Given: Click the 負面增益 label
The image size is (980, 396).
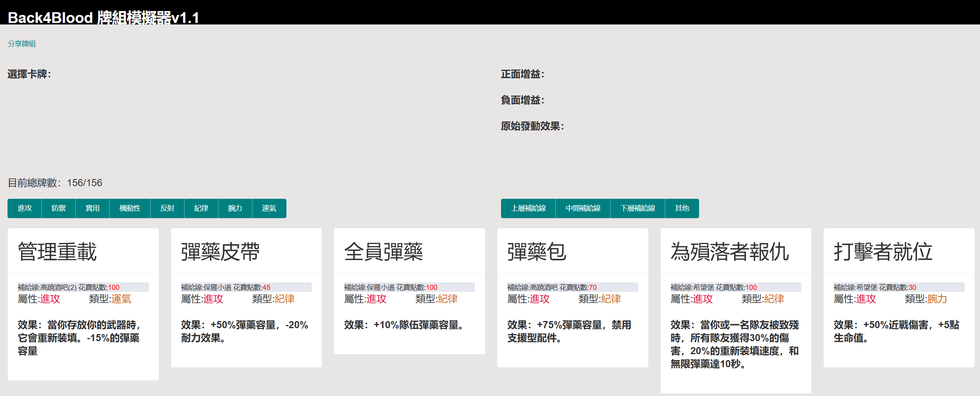Looking at the screenshot, I should pos(522,100).
